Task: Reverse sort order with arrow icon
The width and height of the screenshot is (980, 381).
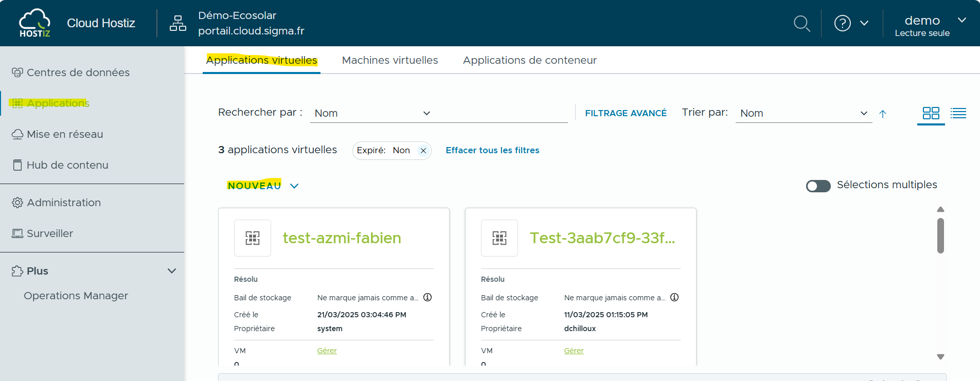Action: click(883, 114)
